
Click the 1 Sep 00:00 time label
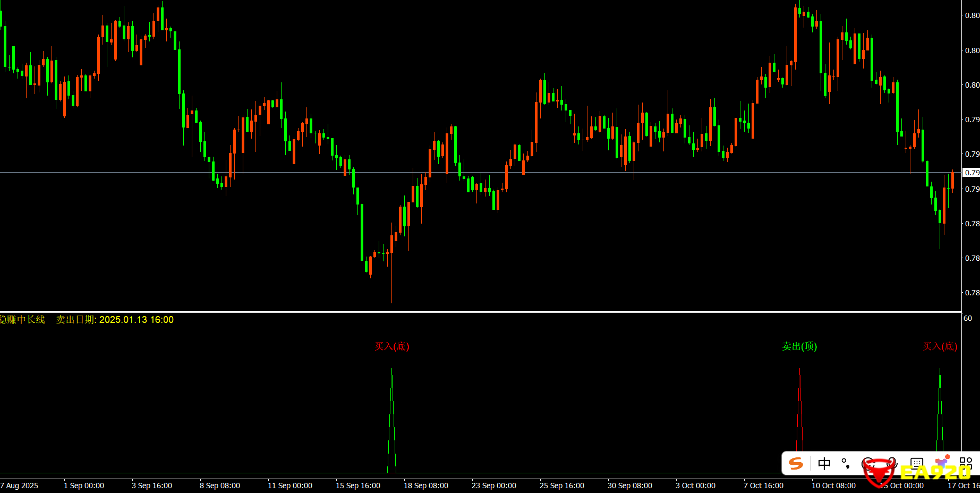point(84,486)
